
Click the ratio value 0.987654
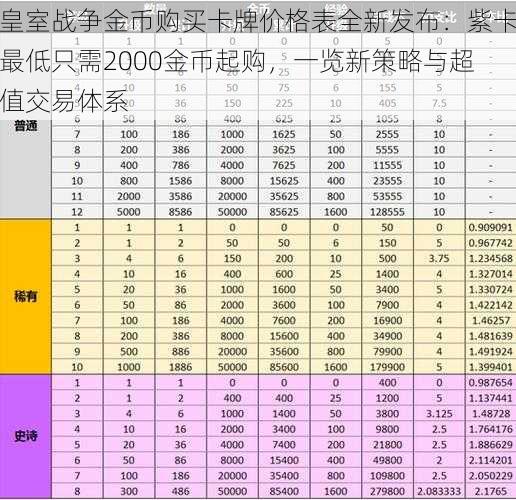point(490,382)
